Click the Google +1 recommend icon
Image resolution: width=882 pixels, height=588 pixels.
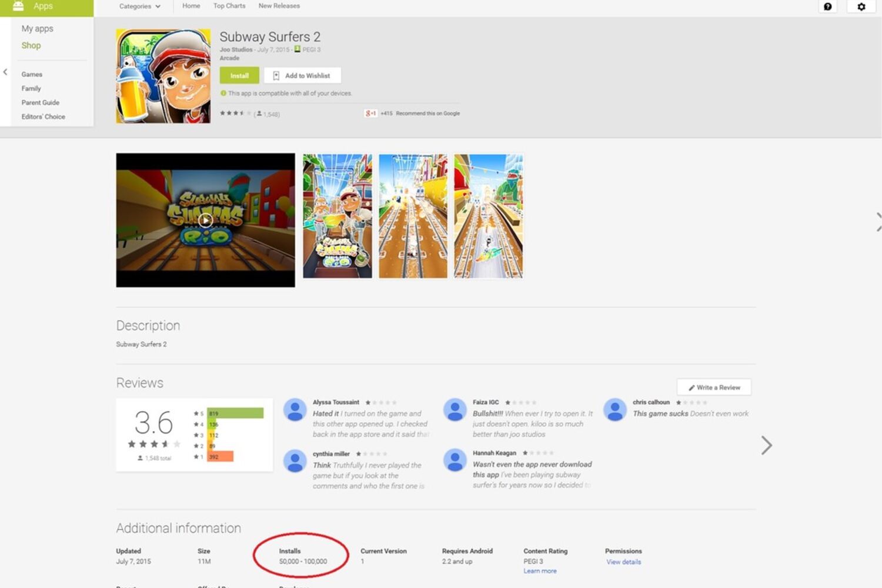coord(370,113)
